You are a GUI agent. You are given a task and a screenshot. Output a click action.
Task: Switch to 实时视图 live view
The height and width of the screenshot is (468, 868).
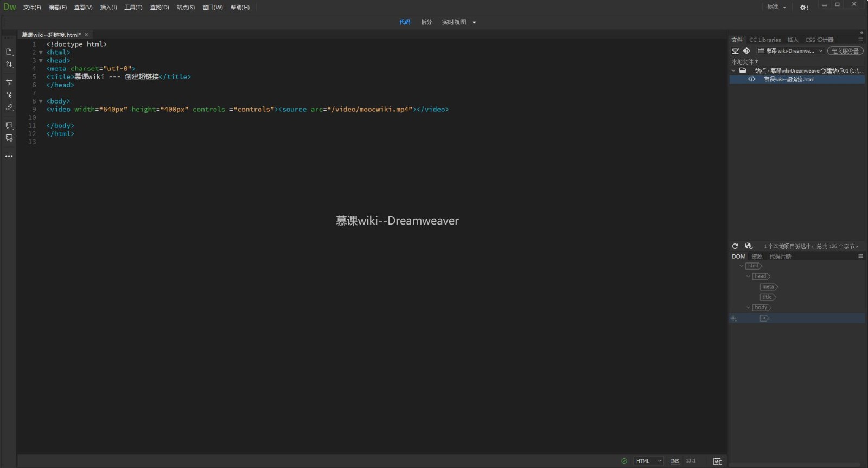pos(454,22)
